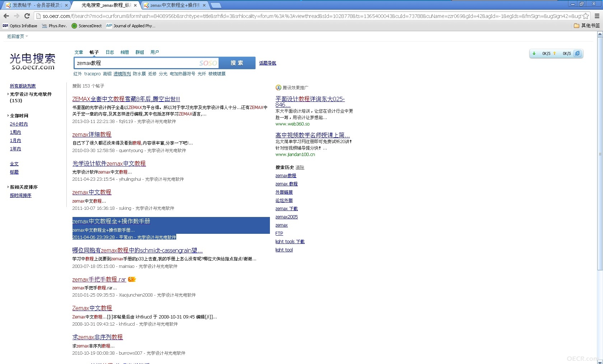Click the browser forward arrow
The height and width of the screenshot is (364, 603).
tap(17, 16)
